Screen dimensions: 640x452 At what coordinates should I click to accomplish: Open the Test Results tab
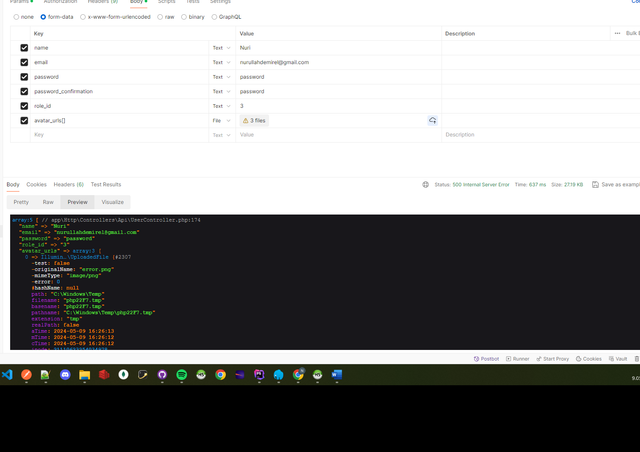point(106,185)
